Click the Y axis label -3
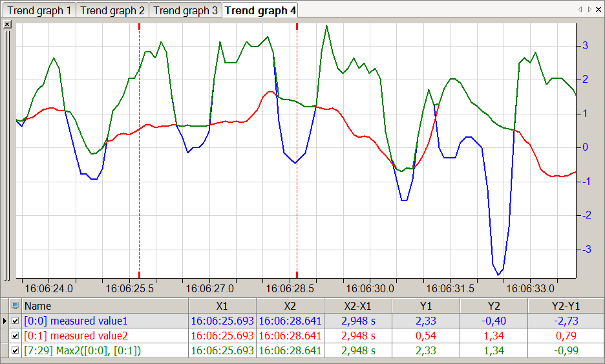This screenshot has width=605, height=364. click(586, 249)
